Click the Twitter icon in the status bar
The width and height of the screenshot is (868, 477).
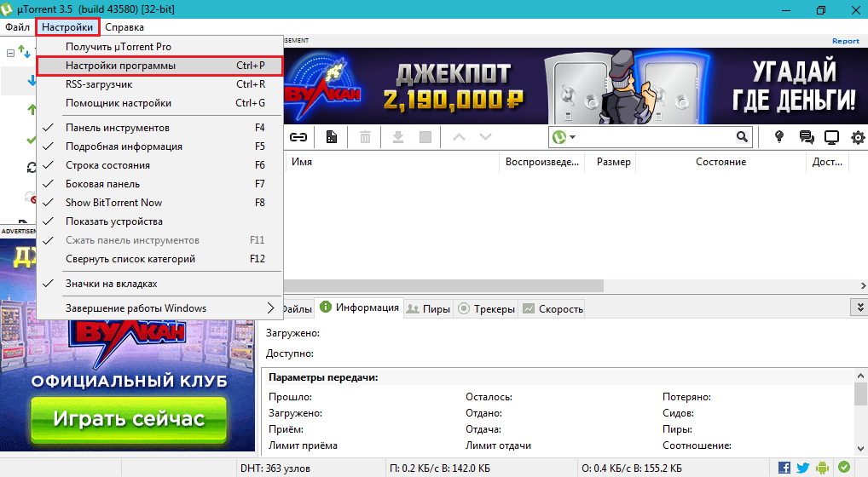[803, 468]
